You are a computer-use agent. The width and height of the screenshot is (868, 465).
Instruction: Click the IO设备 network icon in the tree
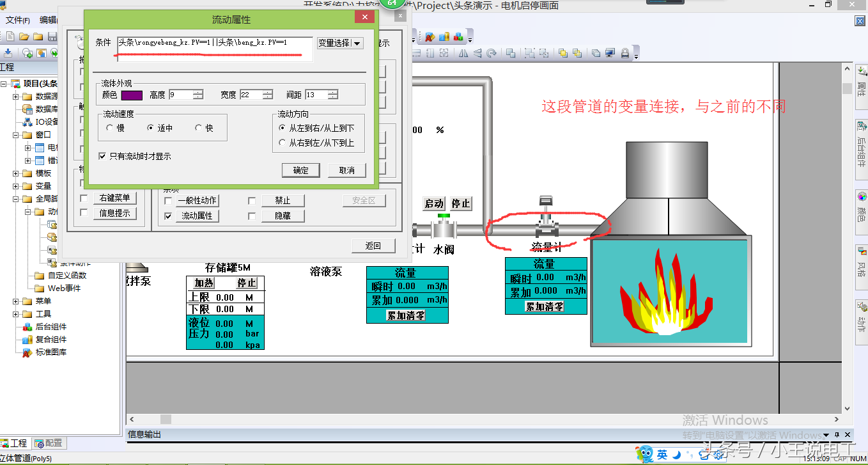coord(27,122)
